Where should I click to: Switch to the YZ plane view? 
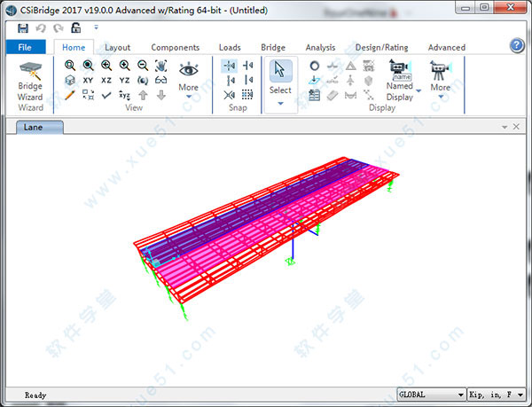[125, 81]
